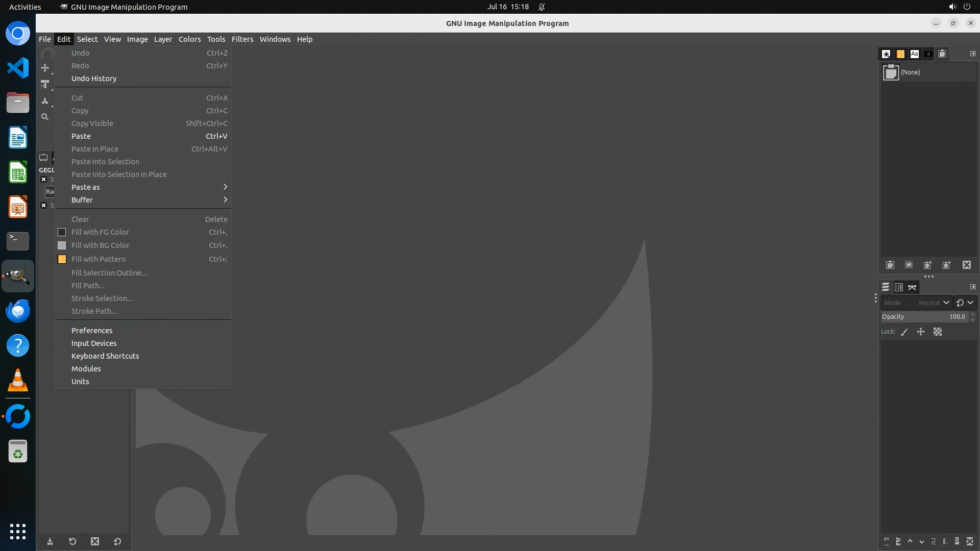Click reset tool options icon at bottom-left

pos(117,542)
